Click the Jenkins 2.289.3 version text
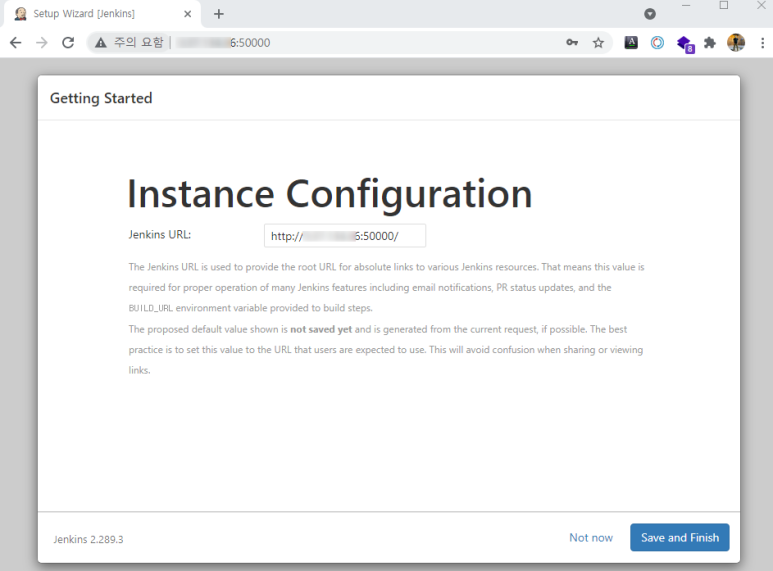The width and height of the screenshot is (773, 571). pos(88,539)
